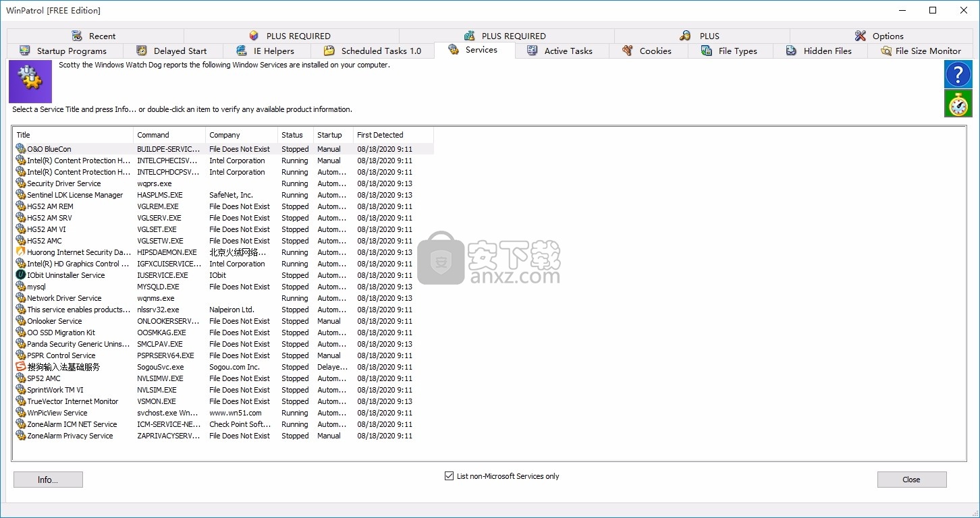Click the Sogou input service icon

(21, 367)
